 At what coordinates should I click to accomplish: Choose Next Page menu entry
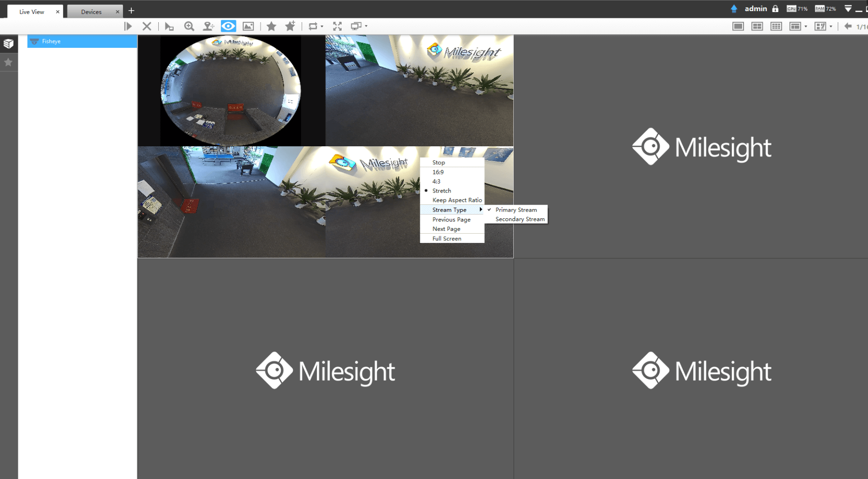(x=452, y=229)
